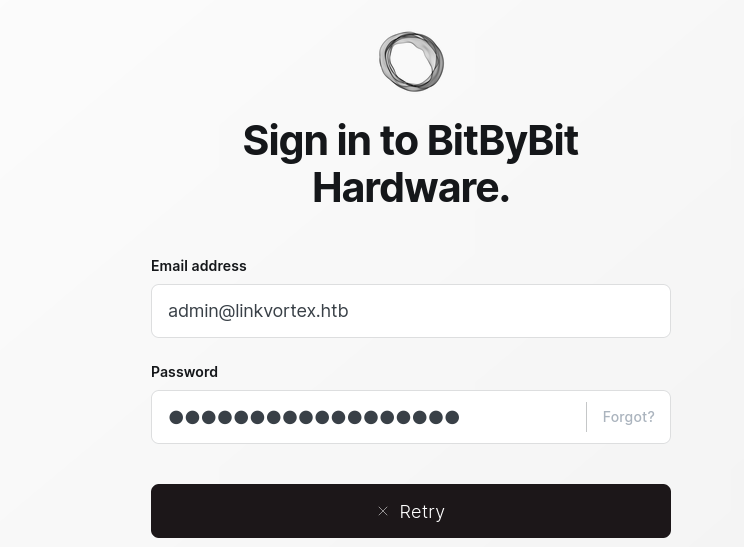The image size is (744, 547).
Task: Click the first dot of the masked password
Action: pos(176,417)
